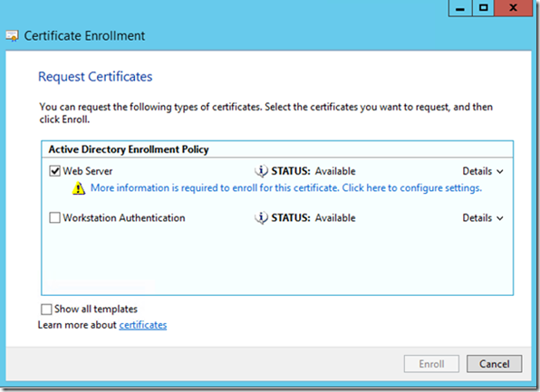Click the yellow warning triangle icon
Viewport: 540px width, 392px height.
click(x=79, y=188)
